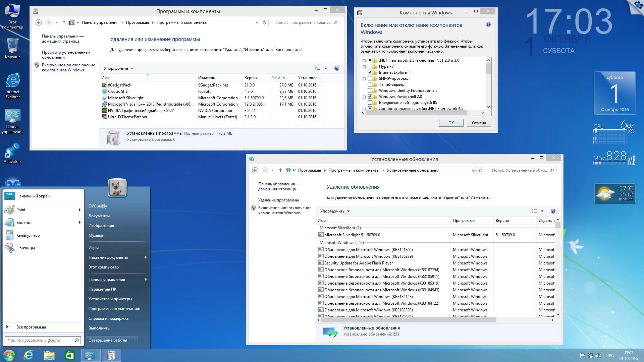Click OK in Компоненты Windows dialog
644x362 pixels.
[x=451, y=123]
